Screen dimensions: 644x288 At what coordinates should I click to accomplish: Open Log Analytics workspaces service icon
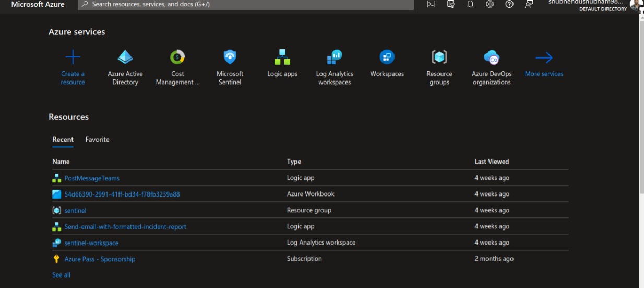[x=335, y=57]
